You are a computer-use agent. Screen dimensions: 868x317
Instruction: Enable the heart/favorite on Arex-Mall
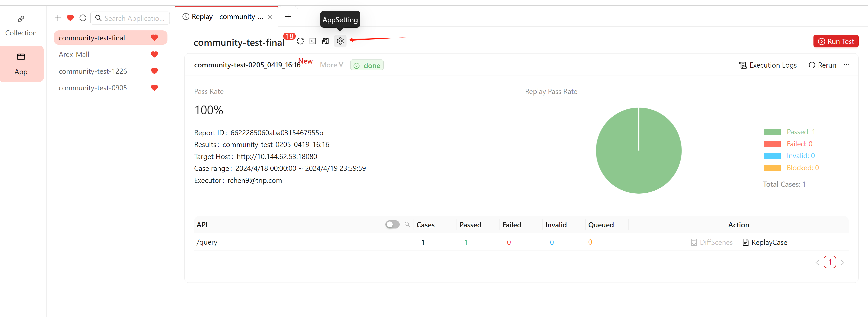point(155,54)
